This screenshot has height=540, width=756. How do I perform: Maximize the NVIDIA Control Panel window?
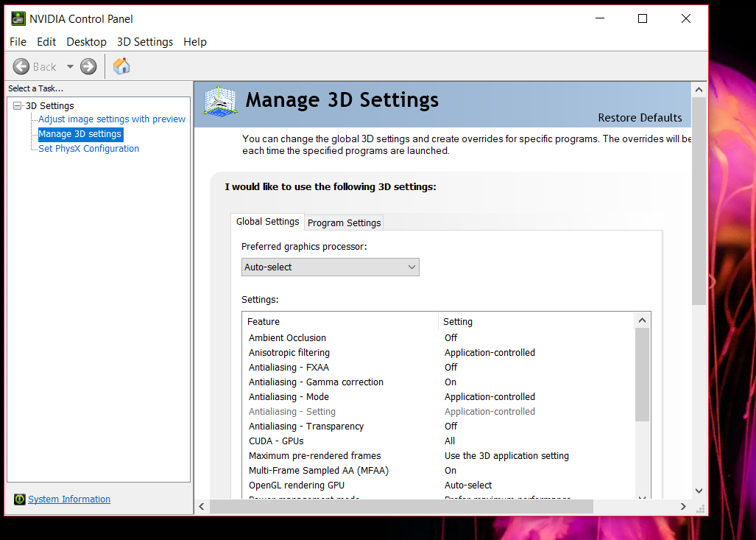point(642,18)
